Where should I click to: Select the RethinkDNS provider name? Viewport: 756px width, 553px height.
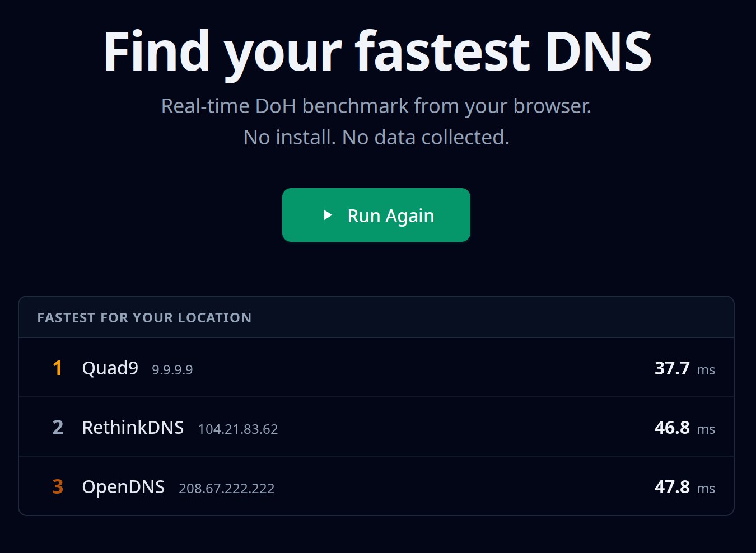(x=133, y=428)
